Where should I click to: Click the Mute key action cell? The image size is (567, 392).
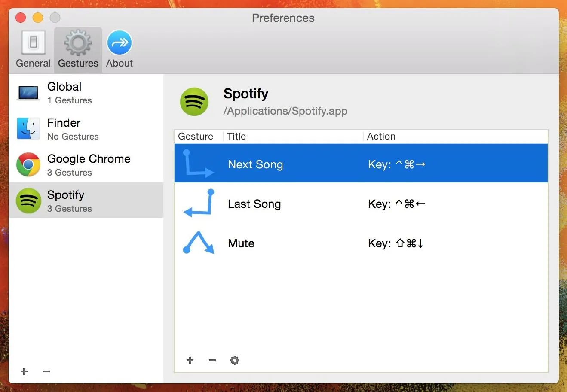point(396,243)
